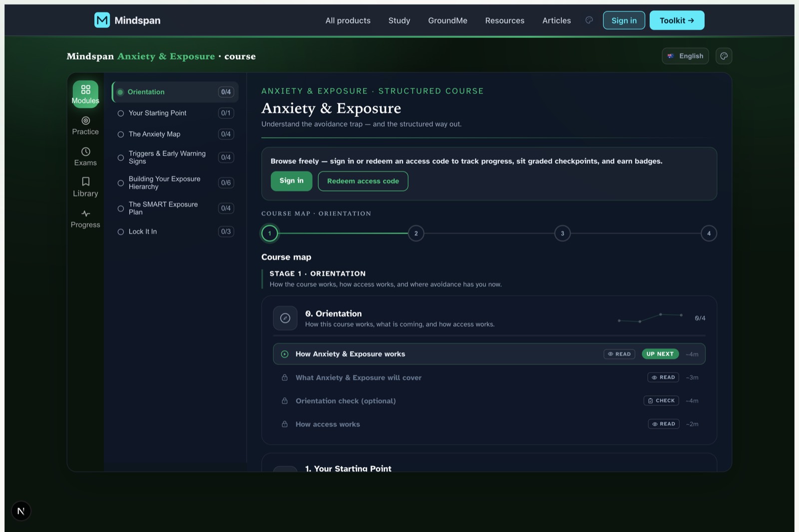
Task: Click the Anxiety & Exposure breadcrumb title
Action: pyautogui.click(x=166, y=56)
